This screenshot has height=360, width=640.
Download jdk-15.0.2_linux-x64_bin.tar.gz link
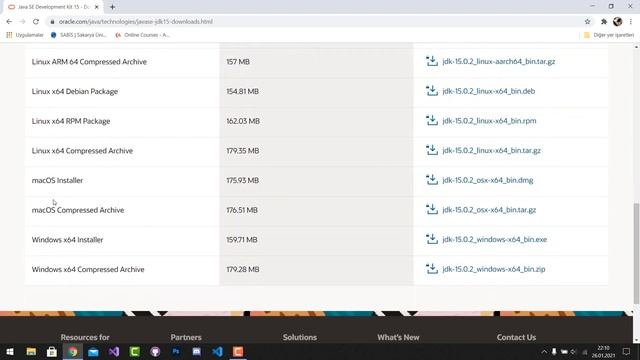491,151
